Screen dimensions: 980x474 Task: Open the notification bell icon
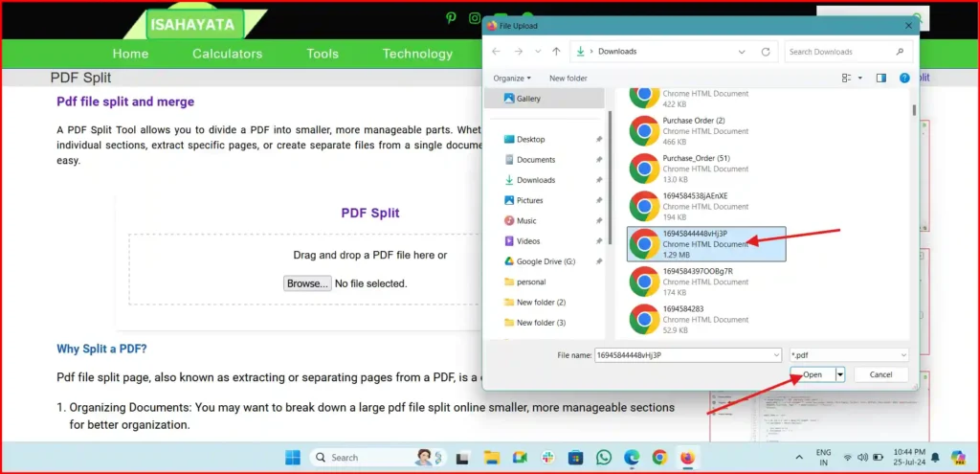(x=935, y=457)
